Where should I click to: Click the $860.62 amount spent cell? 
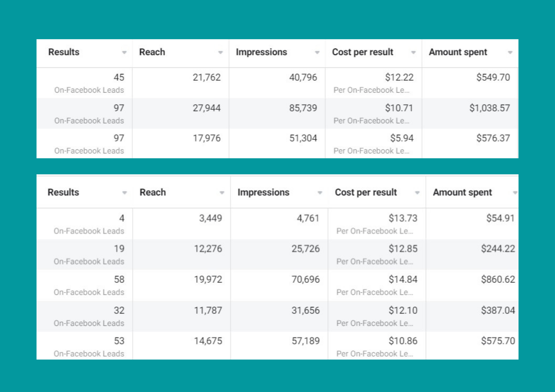click(x=498, y=279)
